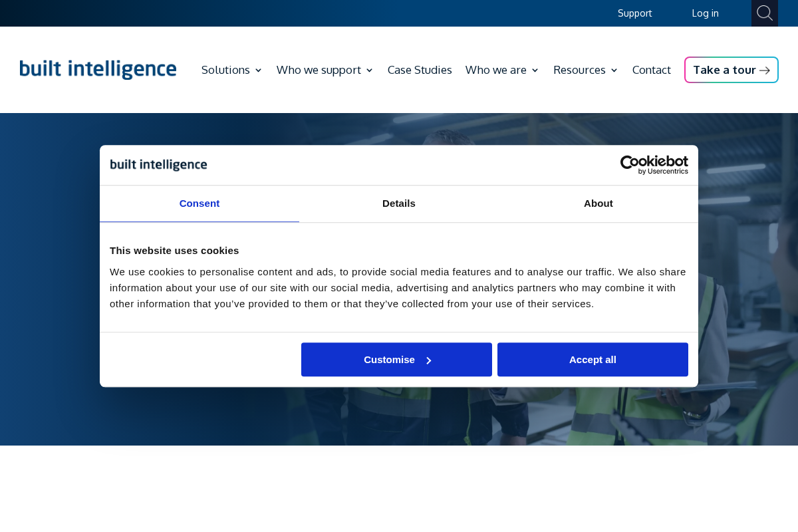This screenshot has height=532, width=798.
Task: Open the site search
Action: coord(764,13)
